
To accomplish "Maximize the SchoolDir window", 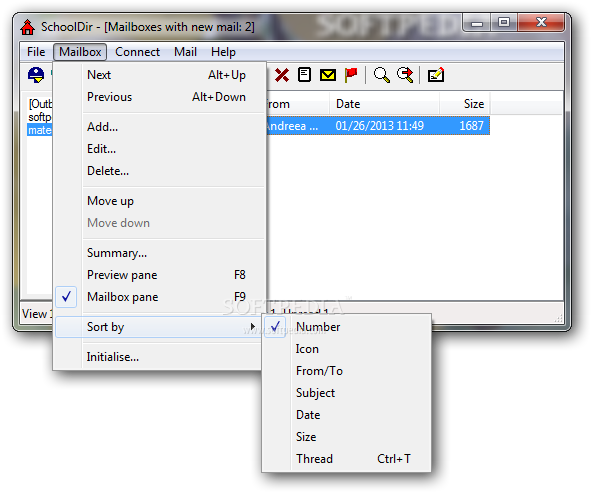I will click(504, 23).
